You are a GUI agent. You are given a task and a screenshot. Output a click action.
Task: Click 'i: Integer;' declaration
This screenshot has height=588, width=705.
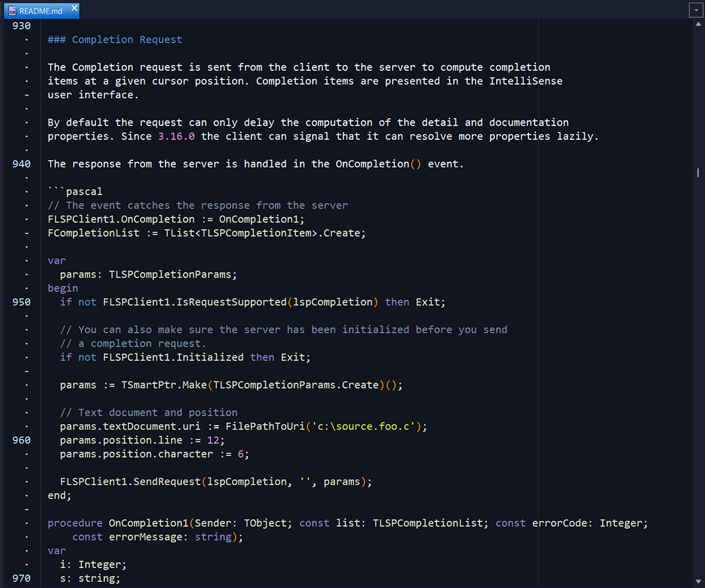93,565
